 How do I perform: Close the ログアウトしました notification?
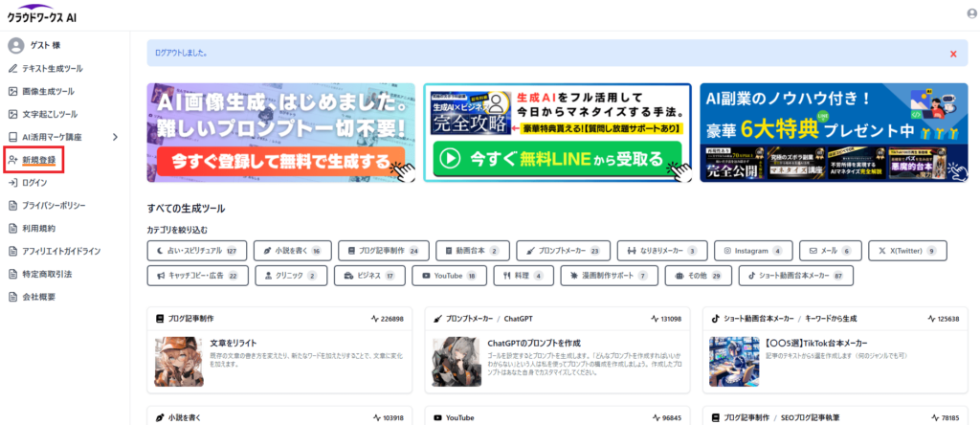(953, 54)
